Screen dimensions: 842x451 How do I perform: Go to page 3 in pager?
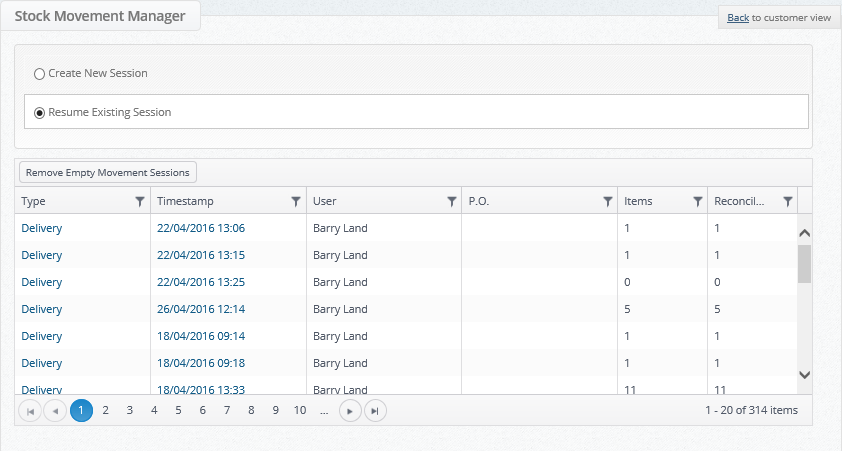(x=129, y=411)
